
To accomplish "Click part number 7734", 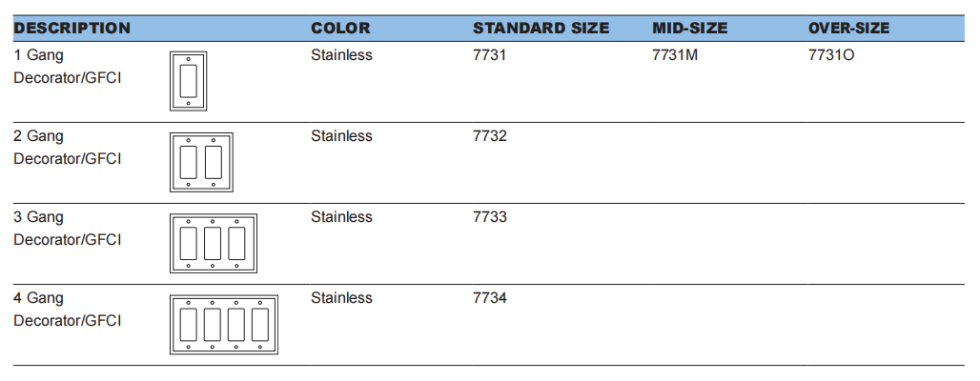I will [x=489, y=298].
